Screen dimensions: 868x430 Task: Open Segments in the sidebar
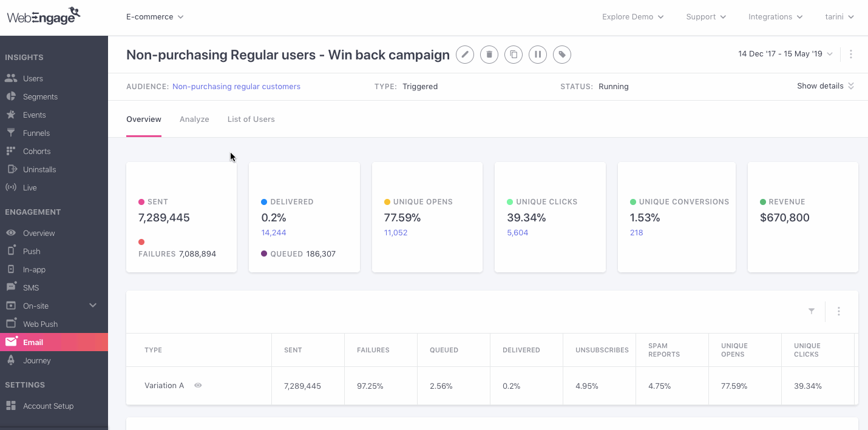click(x=40, y=96)
